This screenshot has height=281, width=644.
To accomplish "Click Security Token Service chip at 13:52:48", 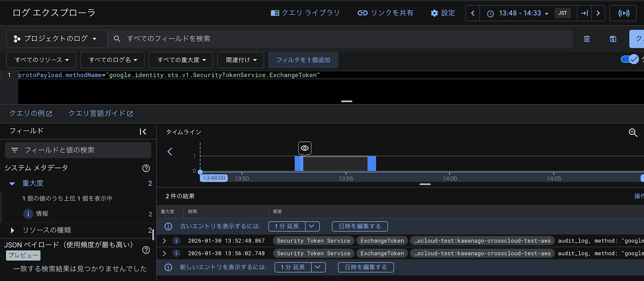I will 314,241.
